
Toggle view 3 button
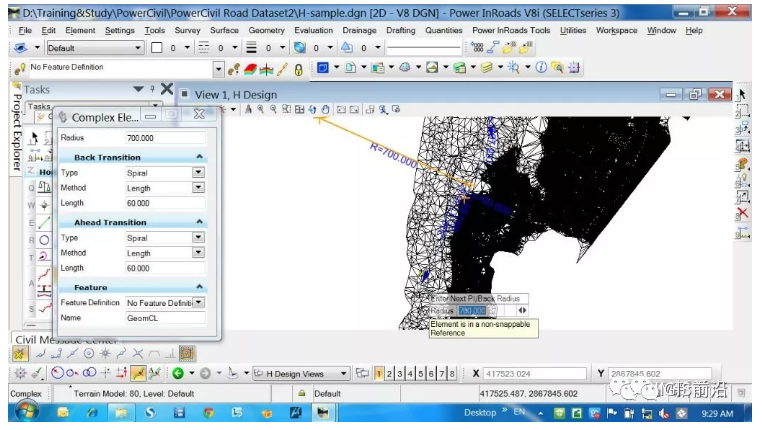399,374
